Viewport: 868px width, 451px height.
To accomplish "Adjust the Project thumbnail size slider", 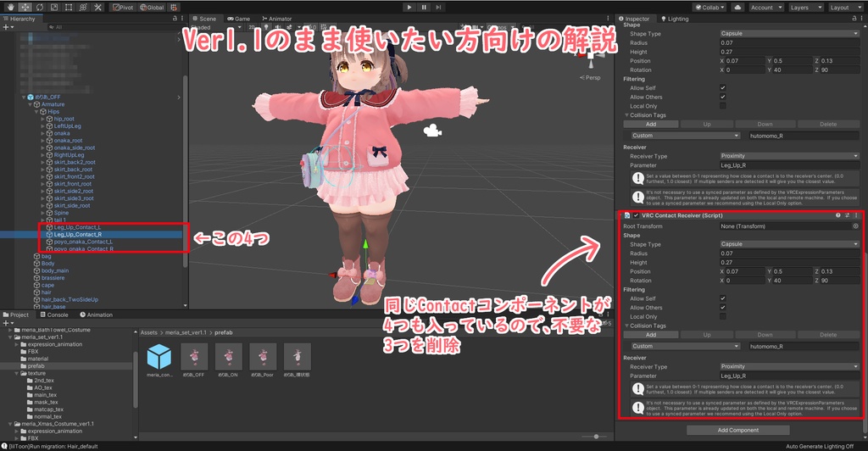I will click(596, 437).
